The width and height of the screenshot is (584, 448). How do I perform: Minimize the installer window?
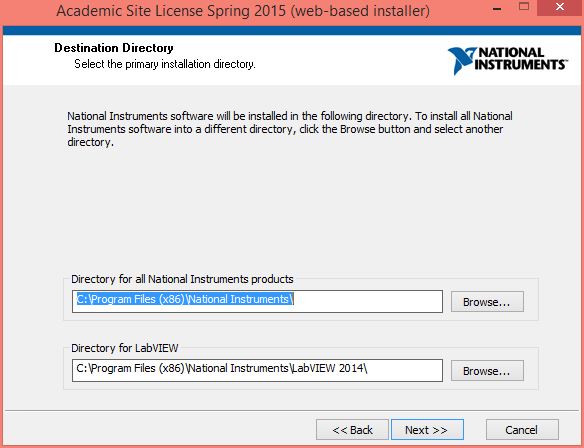[497, 9]
